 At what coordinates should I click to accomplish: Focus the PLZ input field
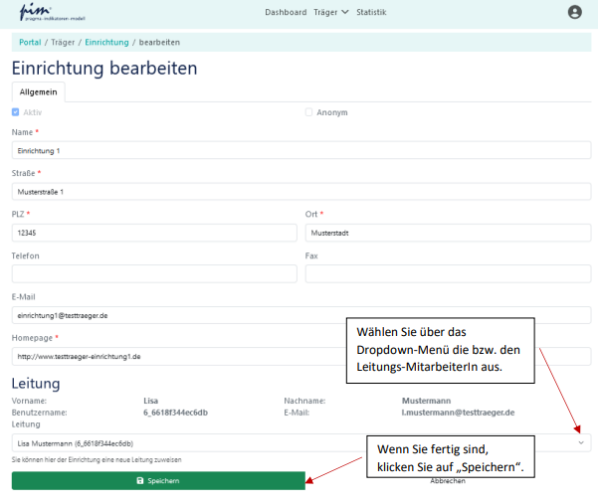coord(154,232)
